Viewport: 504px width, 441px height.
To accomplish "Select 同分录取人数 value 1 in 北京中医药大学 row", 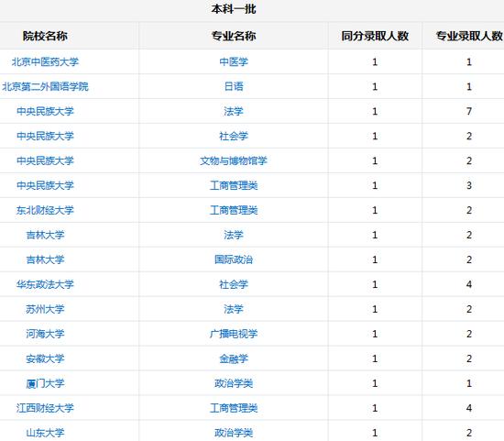I will (375, 61).
